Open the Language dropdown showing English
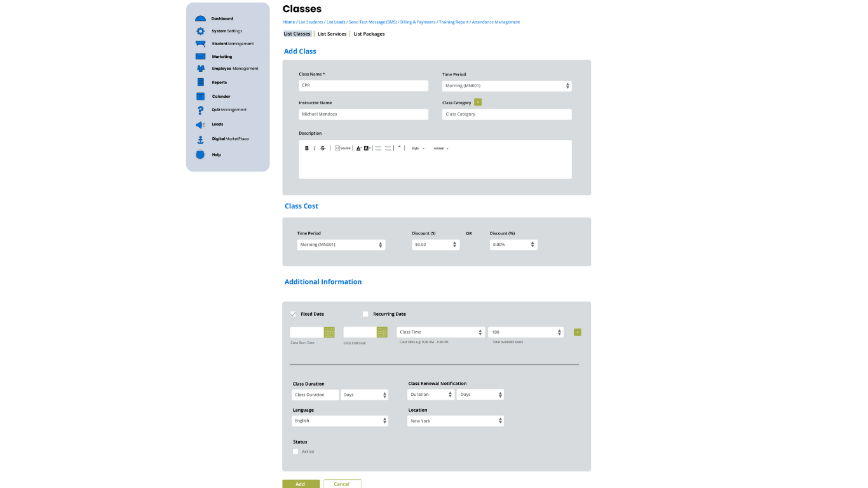868x488 pixels. 340,421
